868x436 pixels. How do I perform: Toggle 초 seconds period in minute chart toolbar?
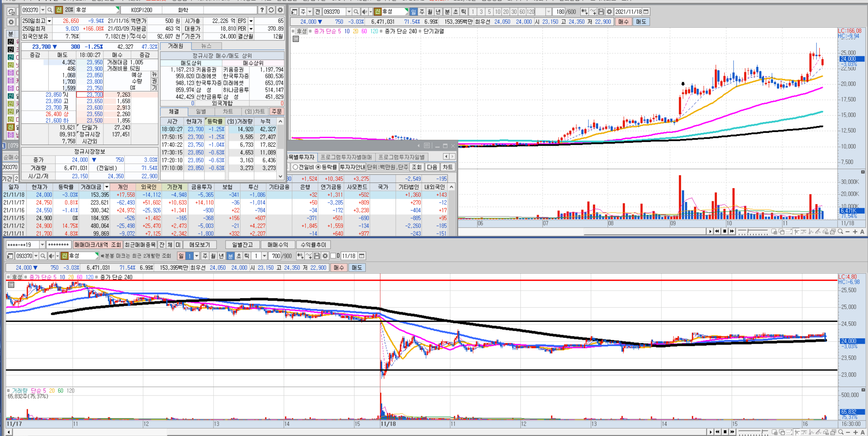click(x=238, y=256)
